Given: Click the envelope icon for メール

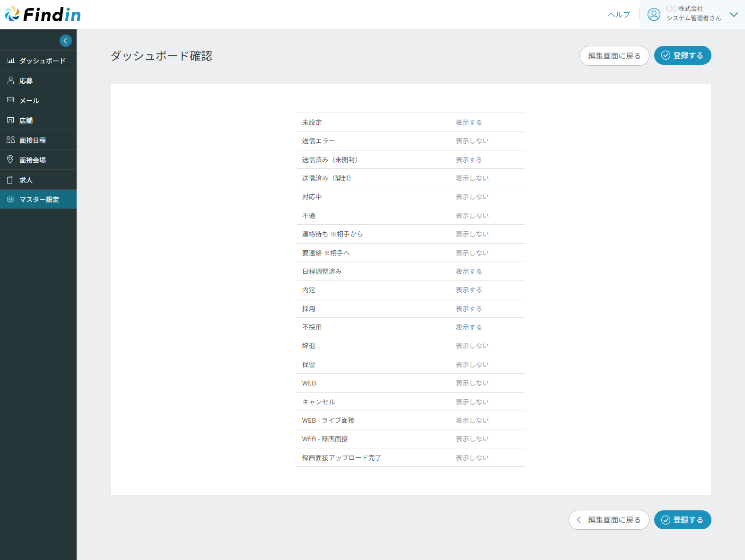Looking at the screenshot, I should pos(10,100).
